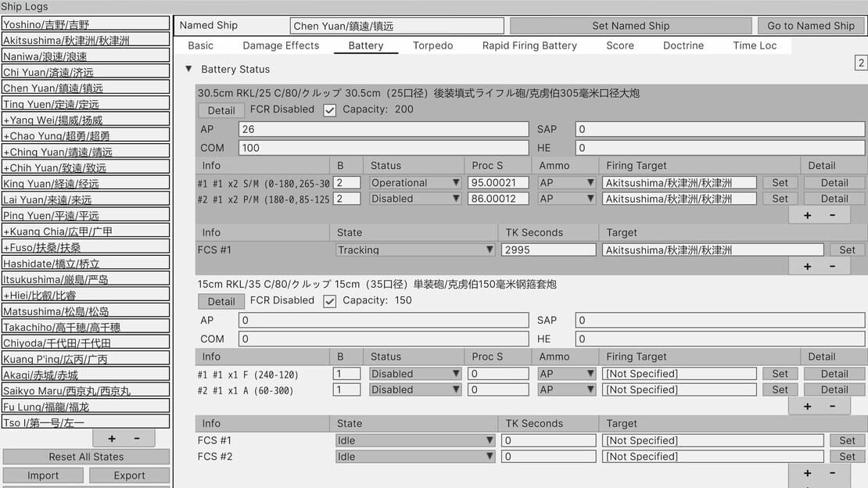Click the Import button
Viewport: 868px width, 488px height.
point(43,475)
